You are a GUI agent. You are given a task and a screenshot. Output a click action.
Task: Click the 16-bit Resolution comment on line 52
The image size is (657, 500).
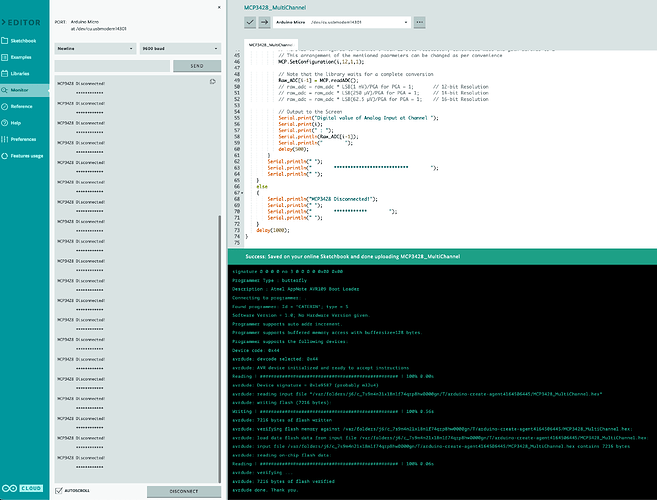[x=461, y=99]
